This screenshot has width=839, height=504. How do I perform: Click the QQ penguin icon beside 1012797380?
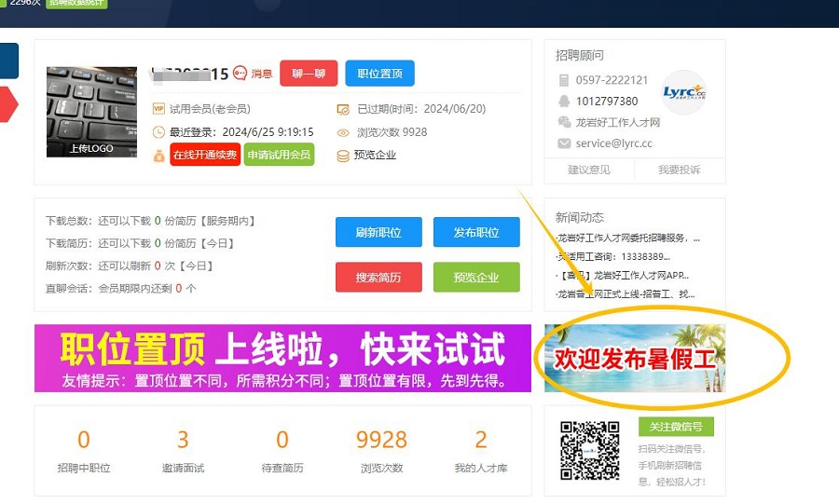coord(564,101)
